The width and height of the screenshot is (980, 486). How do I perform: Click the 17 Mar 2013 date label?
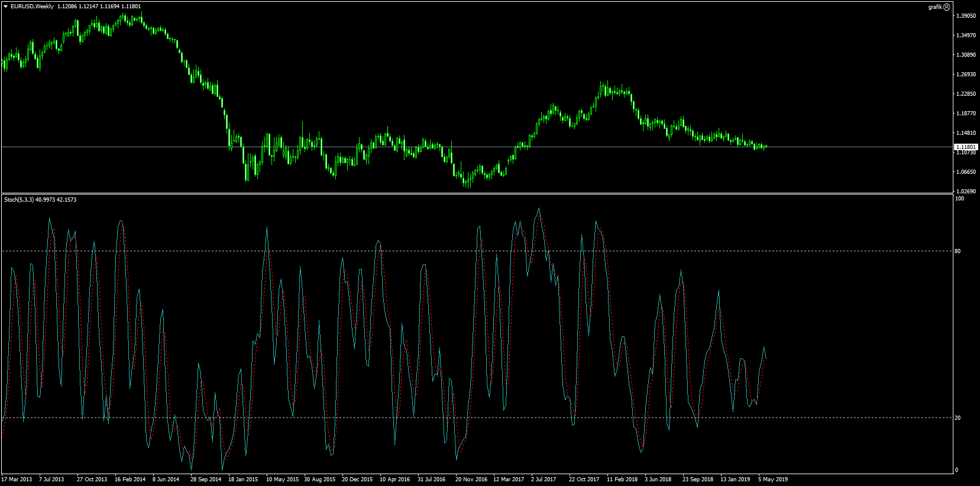[17, 479]
